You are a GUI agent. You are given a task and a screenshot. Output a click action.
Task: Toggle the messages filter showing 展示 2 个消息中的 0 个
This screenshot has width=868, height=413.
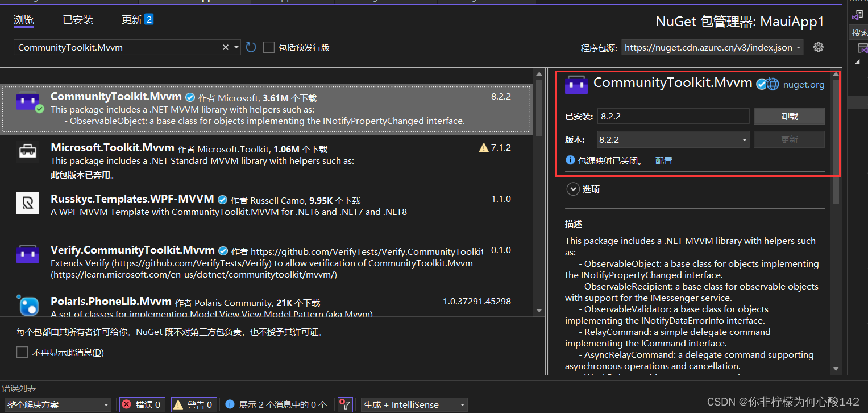click(276, 405)
